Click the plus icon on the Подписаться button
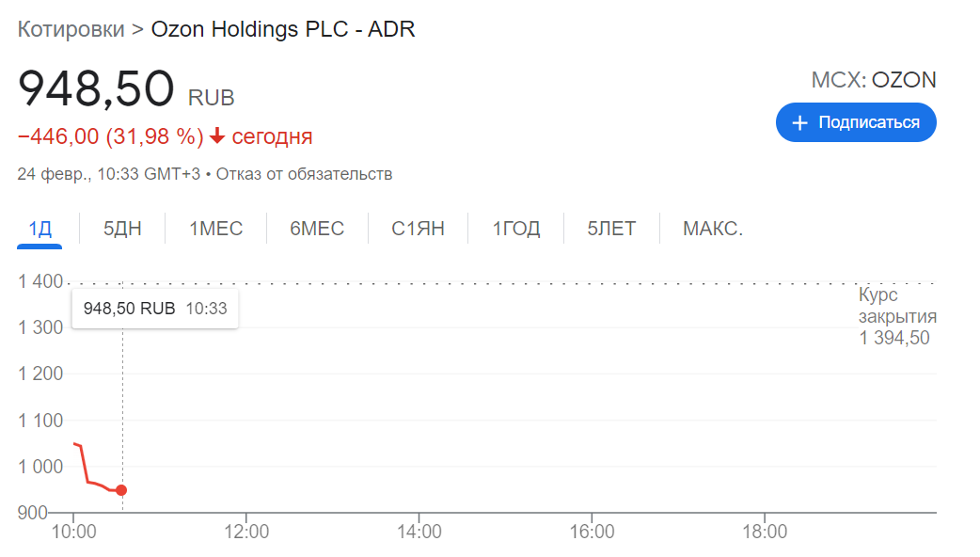This screenshot has height=557, width=980. click(x=800, y=123)
